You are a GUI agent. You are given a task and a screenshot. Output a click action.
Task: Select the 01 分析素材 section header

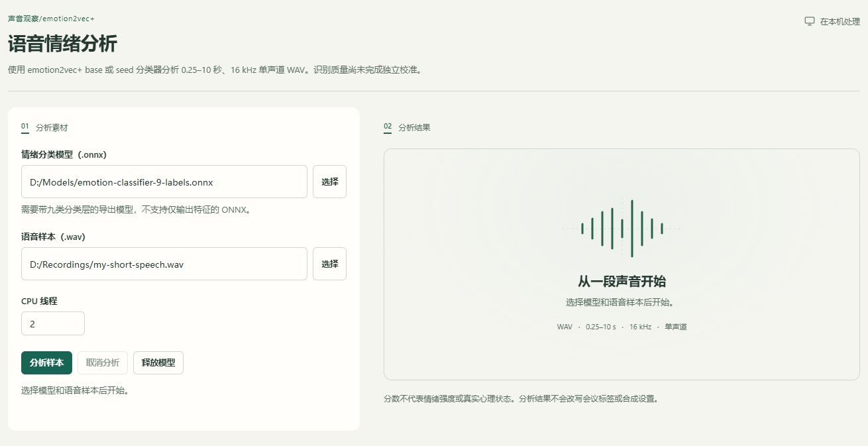pos(44,127)
